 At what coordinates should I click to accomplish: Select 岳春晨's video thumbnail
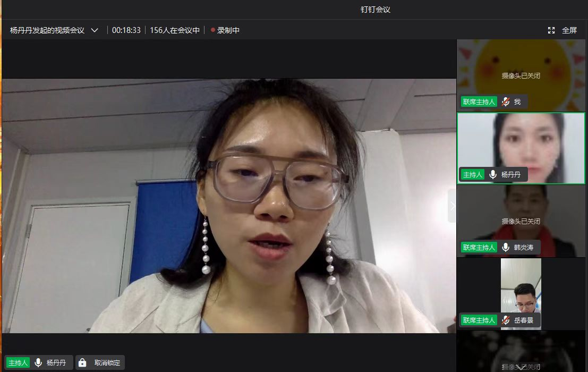tap(521, 287)
